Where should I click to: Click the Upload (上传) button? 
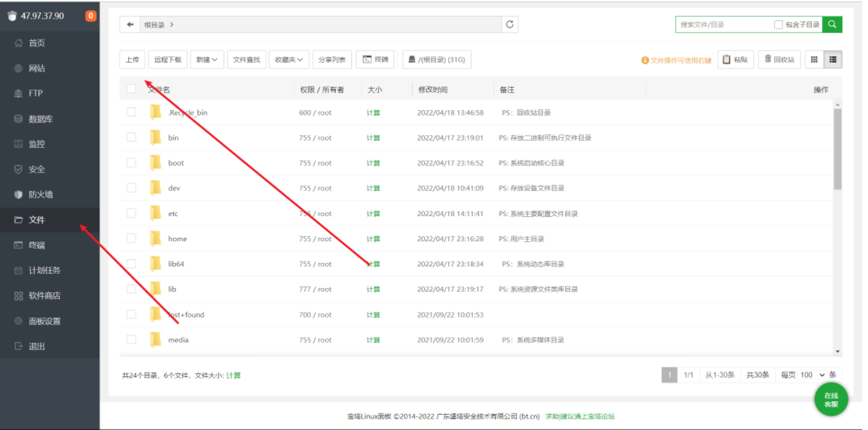tap(132, 60)
